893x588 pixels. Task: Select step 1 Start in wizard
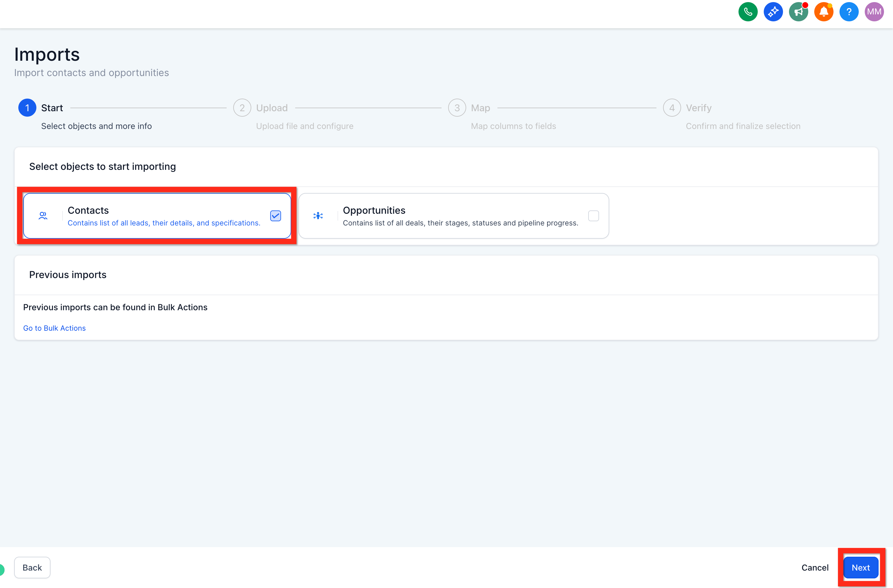point(27,108)
